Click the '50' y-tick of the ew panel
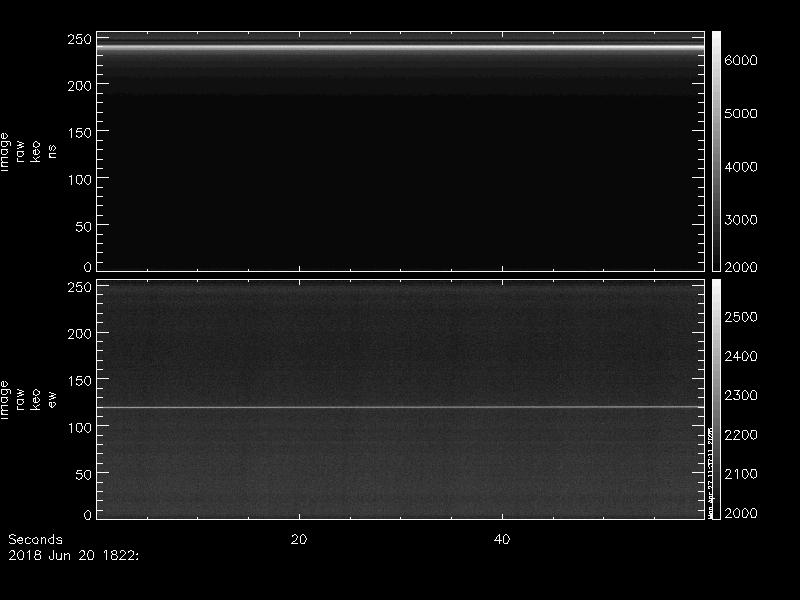Viewport: 800px width, 600px height. (x=84, y=475)
